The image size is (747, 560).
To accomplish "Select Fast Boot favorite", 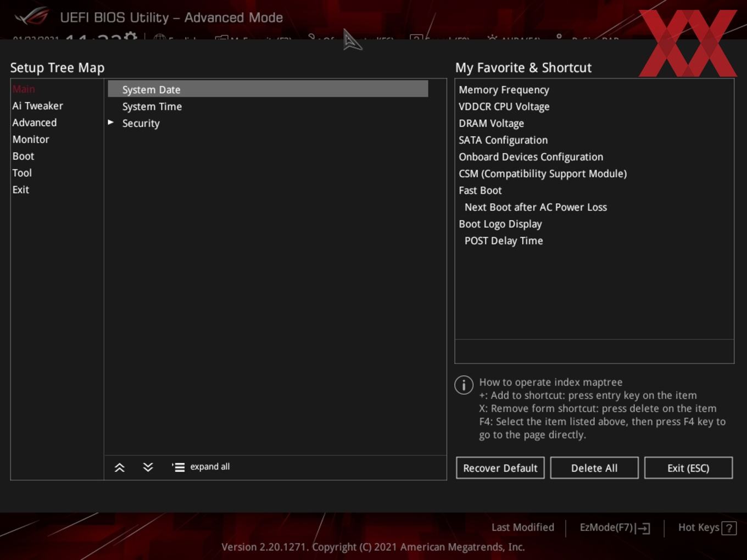I will [480, 191].
